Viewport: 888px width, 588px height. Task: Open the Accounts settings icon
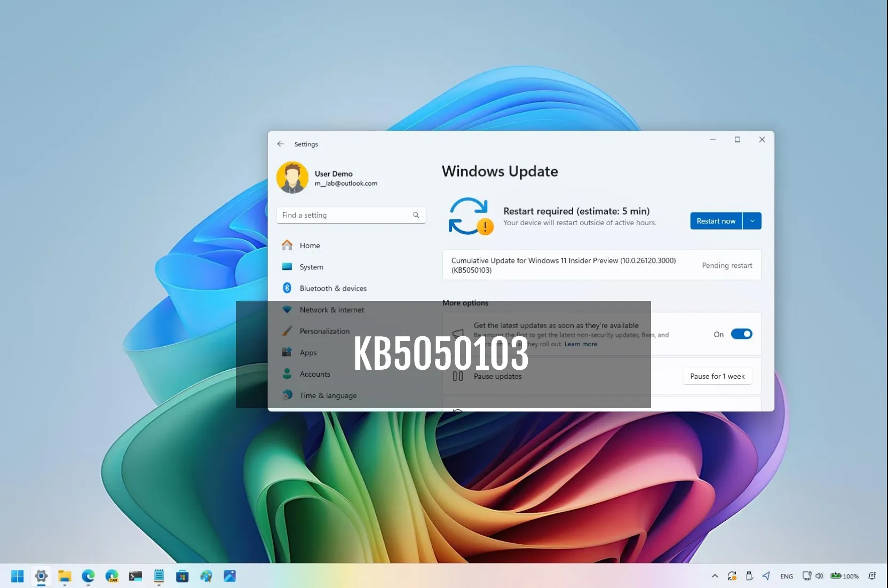(x=287, y=374)
